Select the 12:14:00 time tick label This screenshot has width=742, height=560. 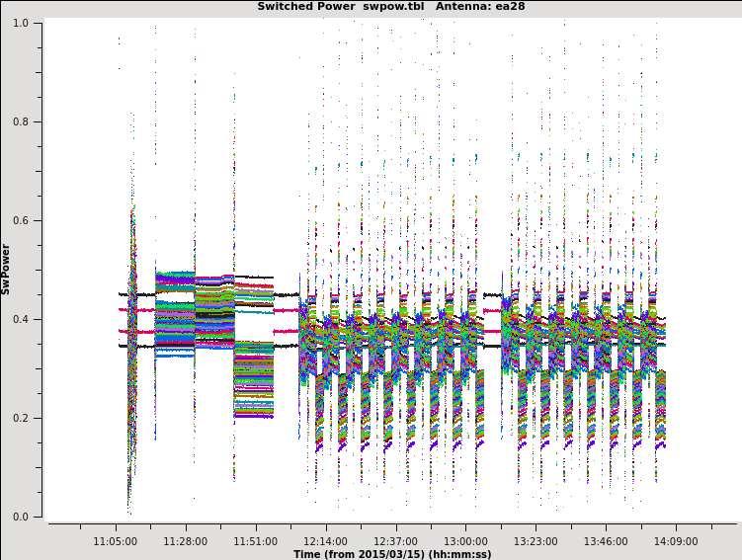[x=325, y=541]
